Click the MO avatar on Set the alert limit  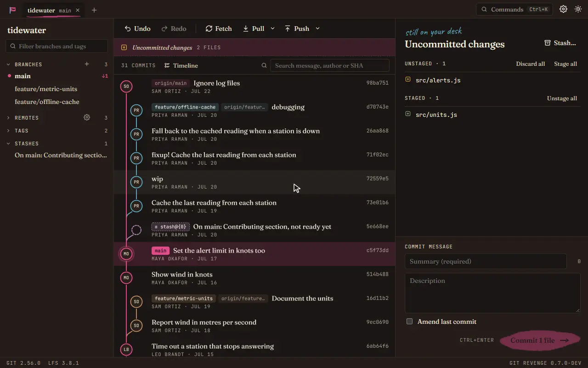126,253
